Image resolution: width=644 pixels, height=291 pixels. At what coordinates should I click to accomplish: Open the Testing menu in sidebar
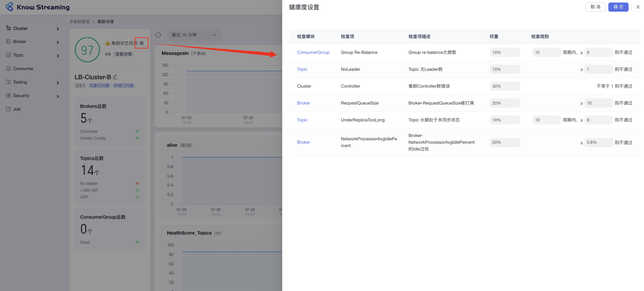coord(20,82)
